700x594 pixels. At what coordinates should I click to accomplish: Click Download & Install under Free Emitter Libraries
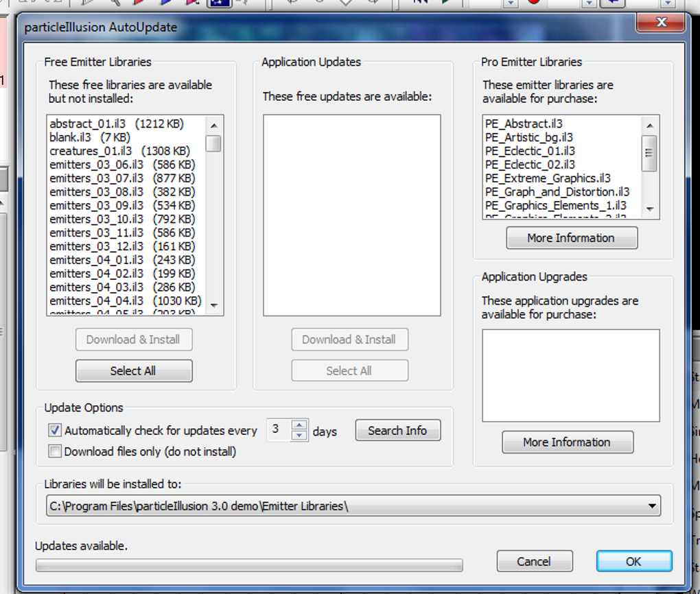(x=134, y=340)
